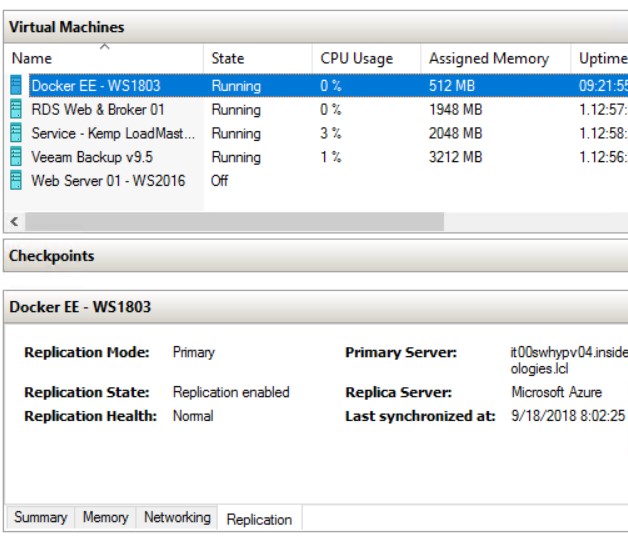Select the Docker EE - WS1803 row name
Image resolution: width=628 pixels, height=541 pixels.
96,86
